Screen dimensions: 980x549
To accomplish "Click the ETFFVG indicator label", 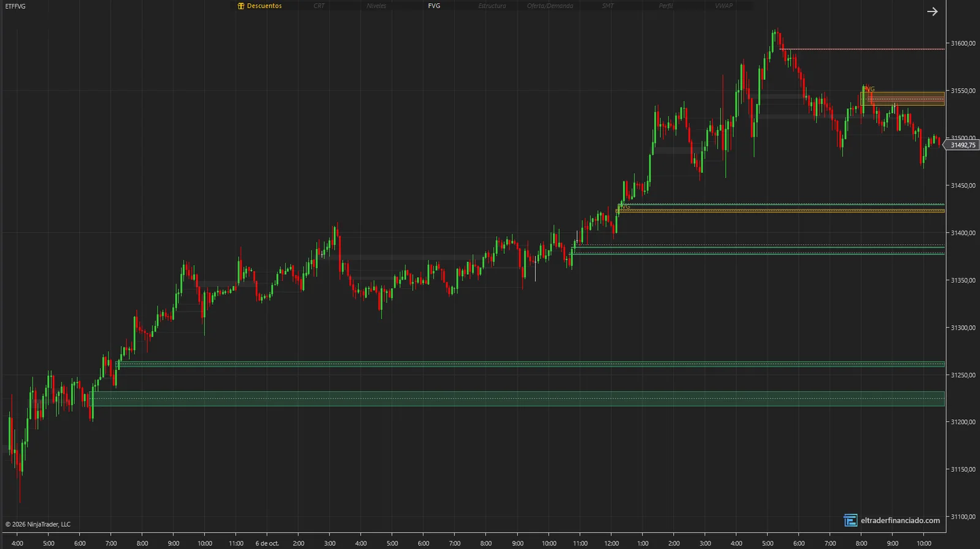I will click(15, 6).
